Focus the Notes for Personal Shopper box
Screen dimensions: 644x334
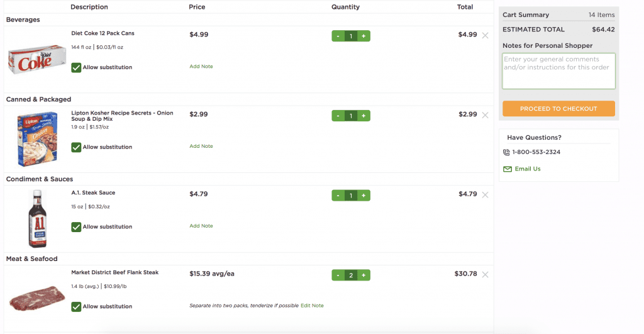558,70
